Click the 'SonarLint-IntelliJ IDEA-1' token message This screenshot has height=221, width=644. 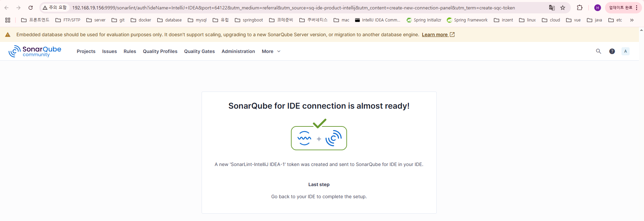click(319, 164)
